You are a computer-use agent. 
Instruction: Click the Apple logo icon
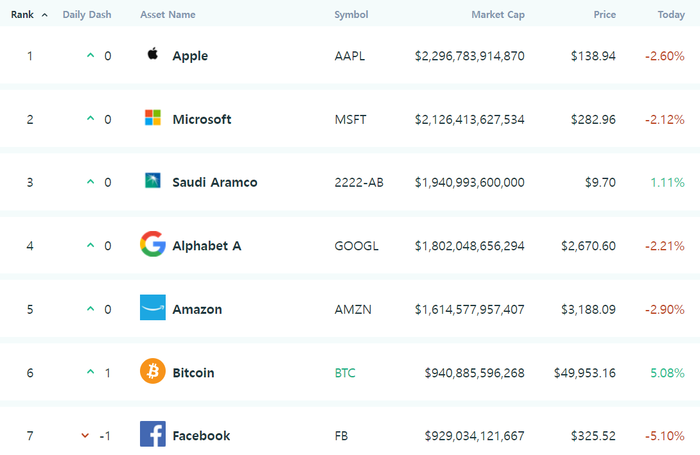(153, 54)
